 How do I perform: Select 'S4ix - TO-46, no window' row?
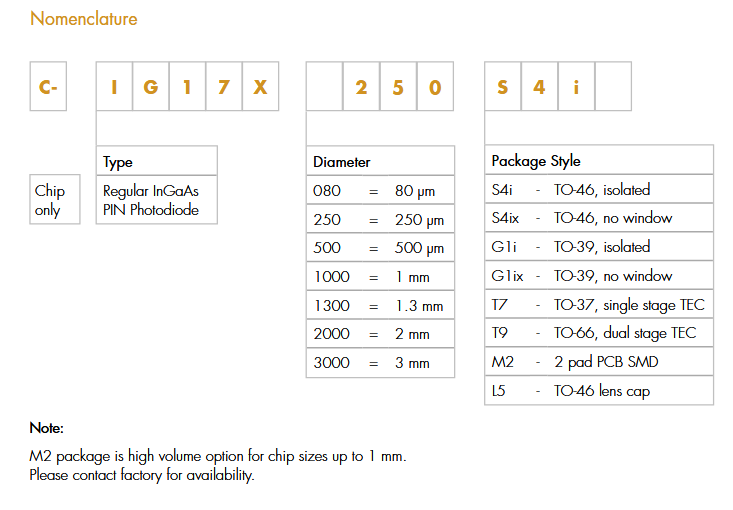[x=598, y=218]
